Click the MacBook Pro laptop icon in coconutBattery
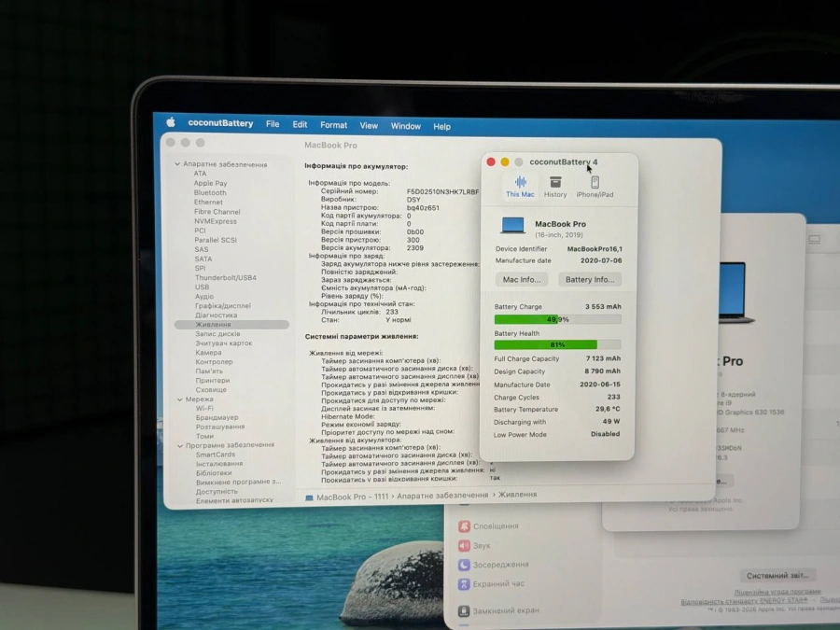 pos(512,226)
